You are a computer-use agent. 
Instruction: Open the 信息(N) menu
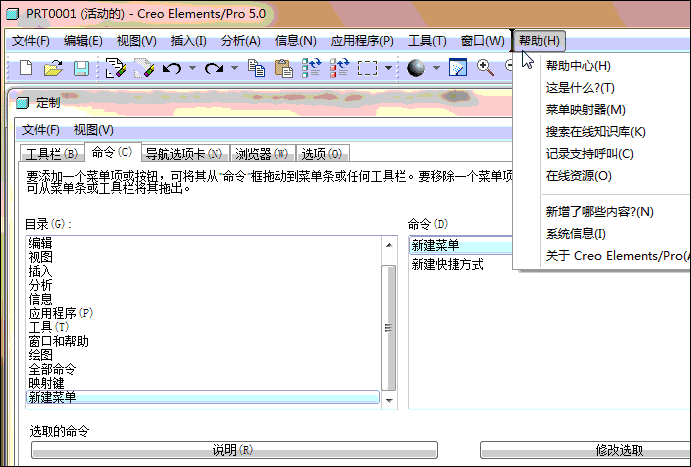[x=296, y=41]
